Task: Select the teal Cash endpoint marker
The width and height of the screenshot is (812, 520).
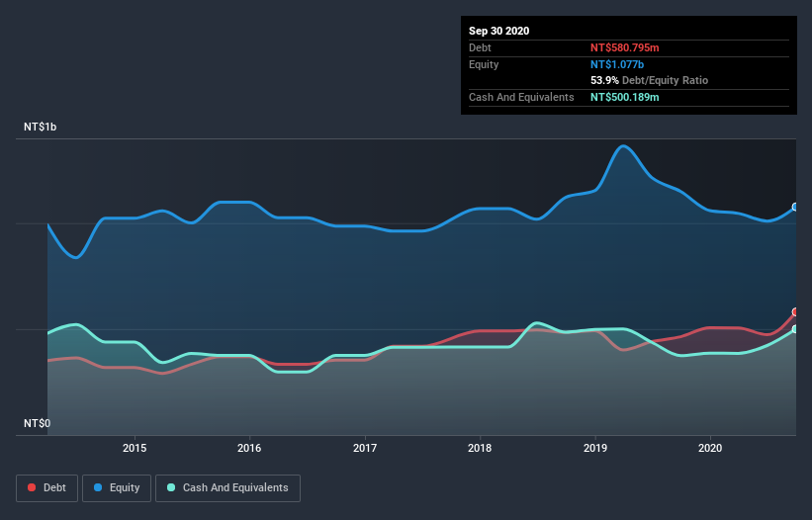Action: (795, 329)
